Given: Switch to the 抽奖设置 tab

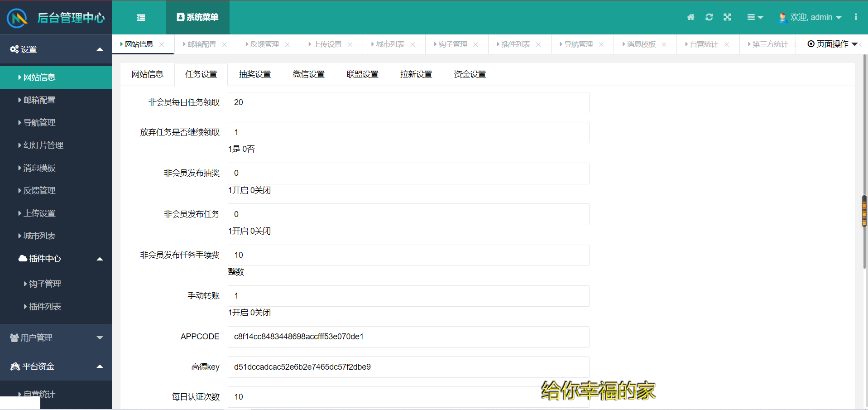Looking at the screenshot, I should (x=255, y=74).
